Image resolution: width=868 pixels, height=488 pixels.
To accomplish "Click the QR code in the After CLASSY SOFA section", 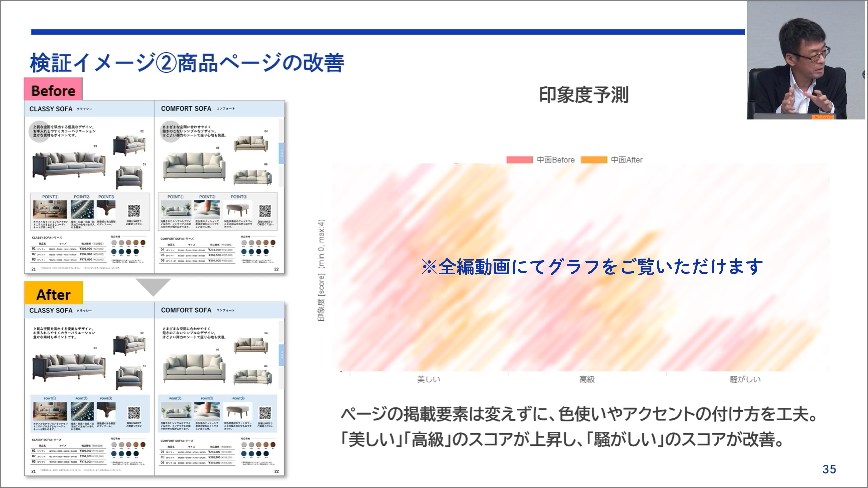I will (x=134, y=413).
